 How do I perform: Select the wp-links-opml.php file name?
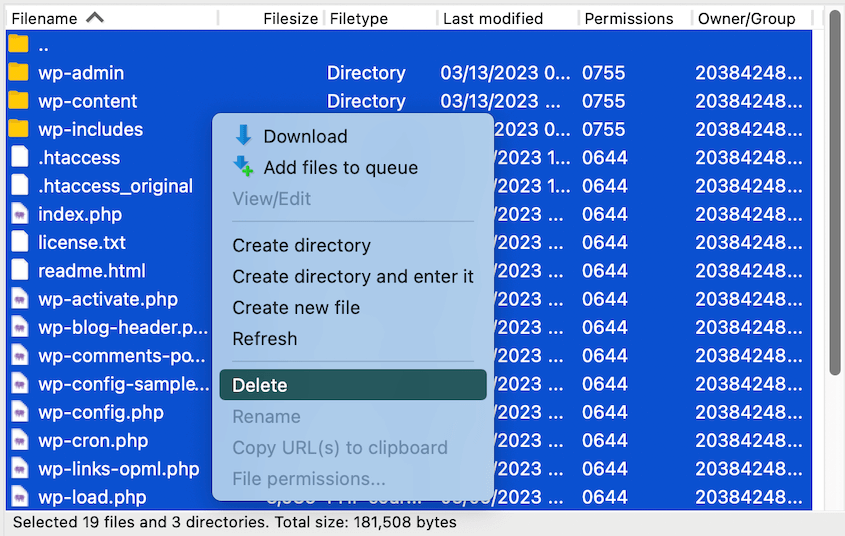coord(119,469)
